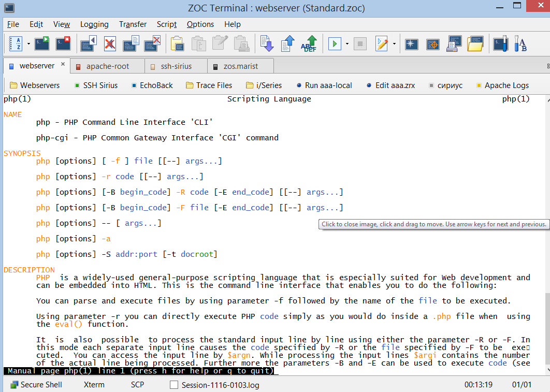
Task: Click the download file arrow icon
Action: click(x=267, y=44)
